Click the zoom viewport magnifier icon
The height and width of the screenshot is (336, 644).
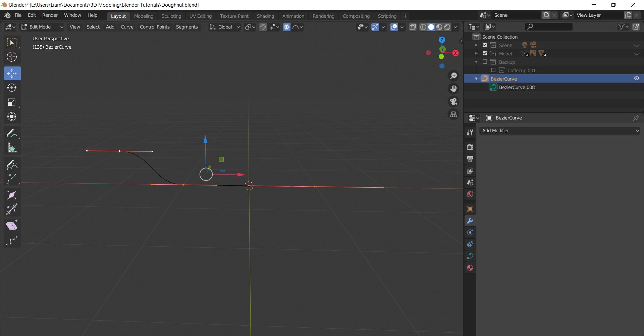(453, 76)
